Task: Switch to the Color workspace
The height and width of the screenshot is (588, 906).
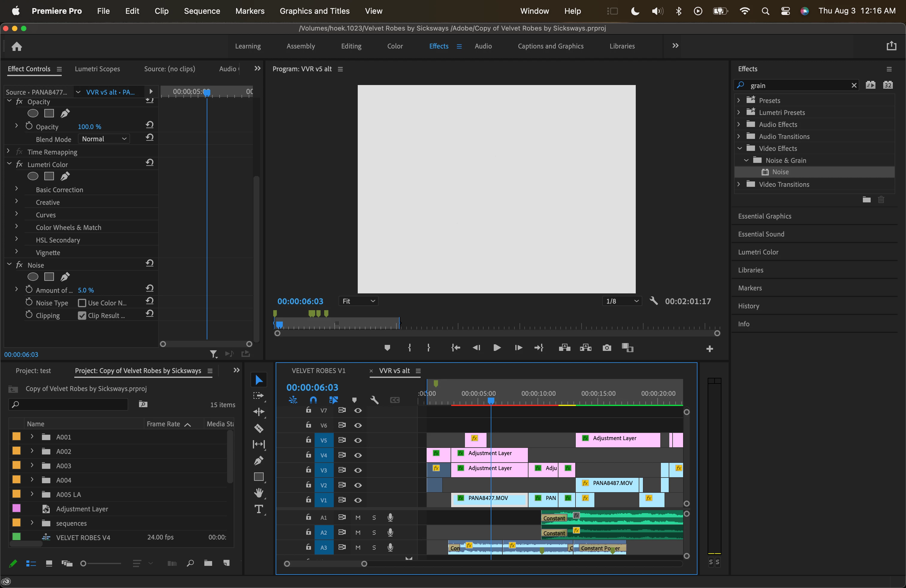Action: (395, 46)
